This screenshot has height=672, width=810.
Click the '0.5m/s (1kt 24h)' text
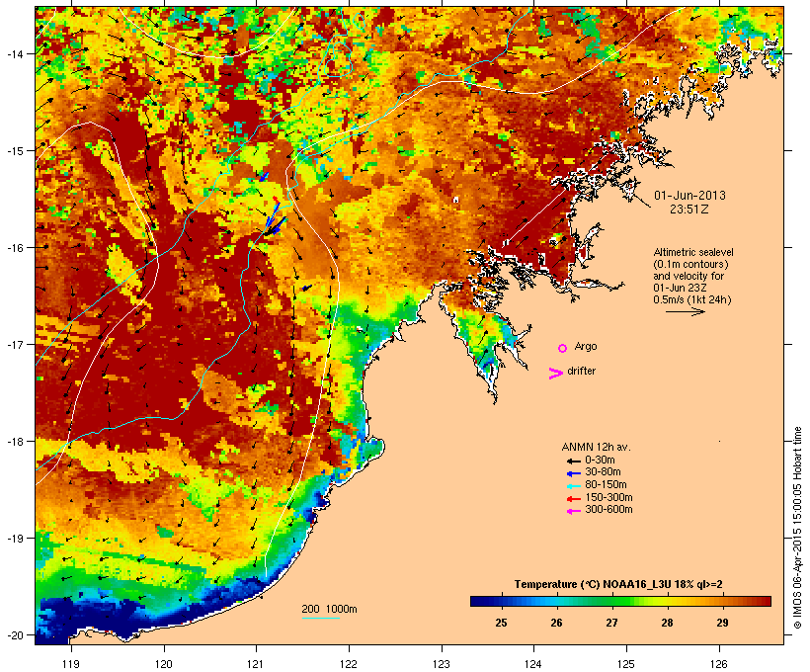692,299
